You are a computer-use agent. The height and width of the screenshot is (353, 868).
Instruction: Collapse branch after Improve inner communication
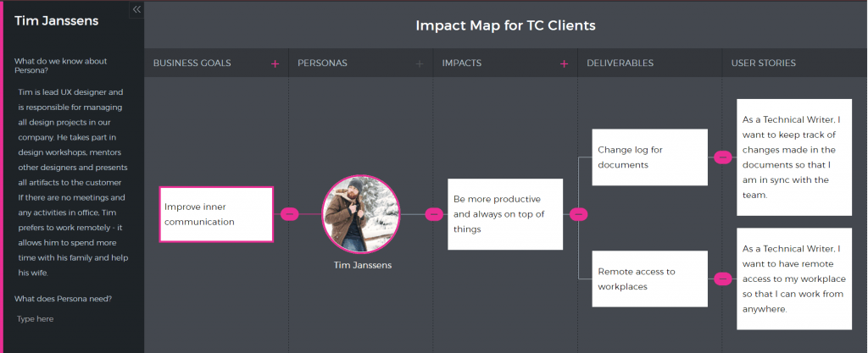290,214
